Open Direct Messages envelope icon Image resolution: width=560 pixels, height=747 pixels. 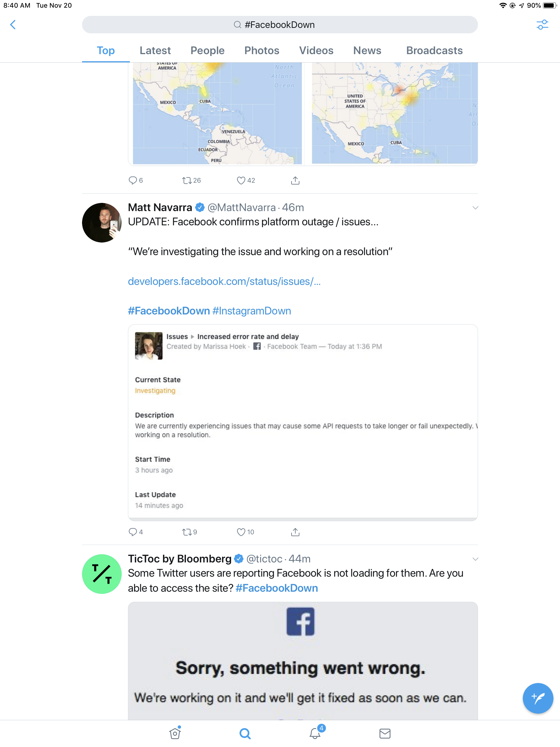coord(385,733)
